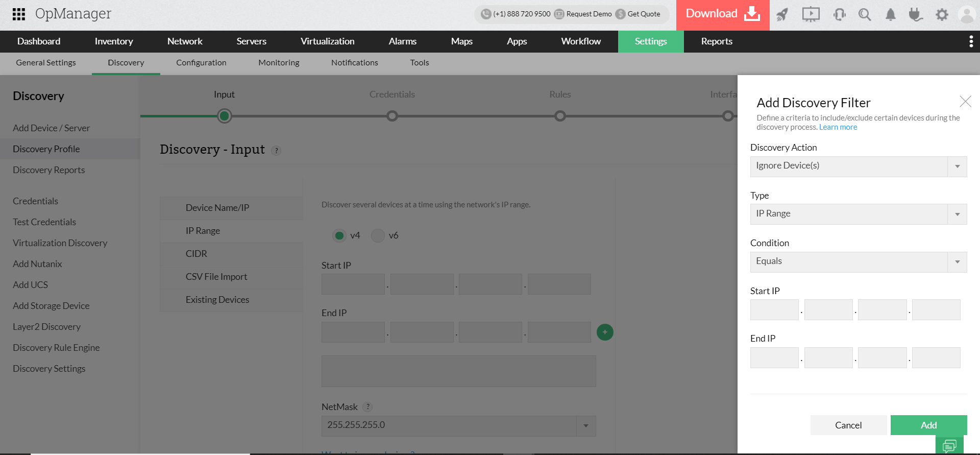Open Add Device / Server in sidebar
The height and width of the screenshot is (455, 980).
click(51, 128)
